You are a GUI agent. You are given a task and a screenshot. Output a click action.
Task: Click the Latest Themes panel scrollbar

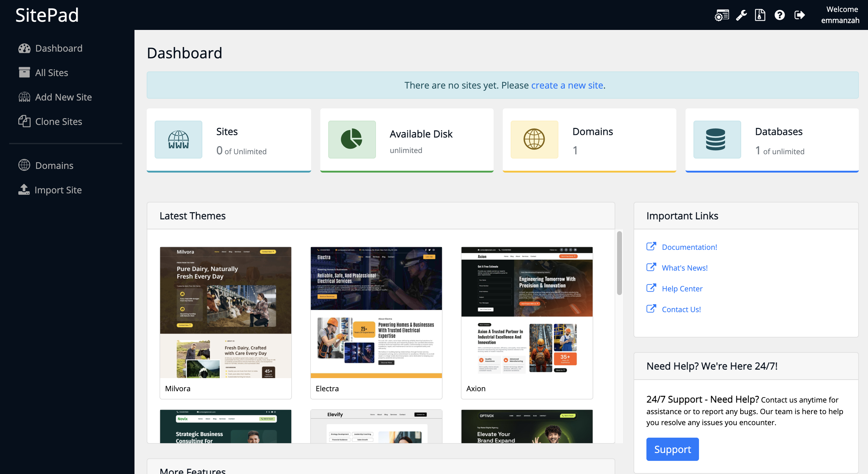619,263
